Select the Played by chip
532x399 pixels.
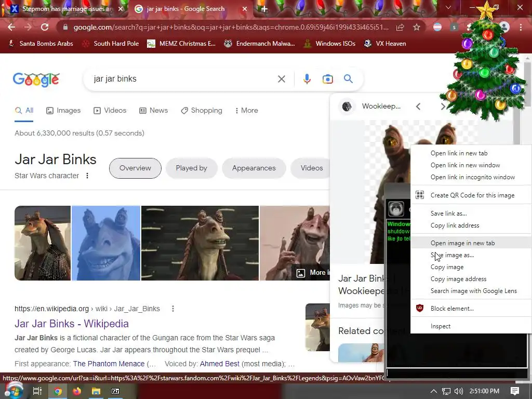pyautogui.click(x=191, y=168)
